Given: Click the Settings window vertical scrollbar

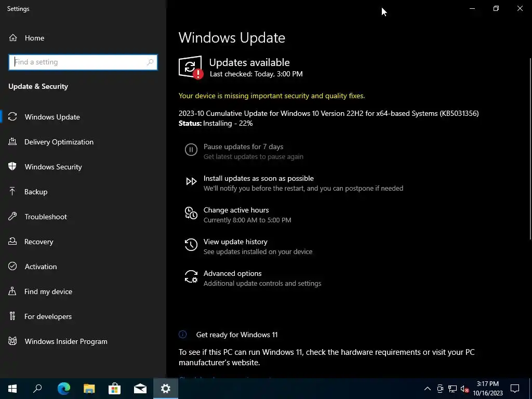Looking at the screenshot, I should point(530,148).
